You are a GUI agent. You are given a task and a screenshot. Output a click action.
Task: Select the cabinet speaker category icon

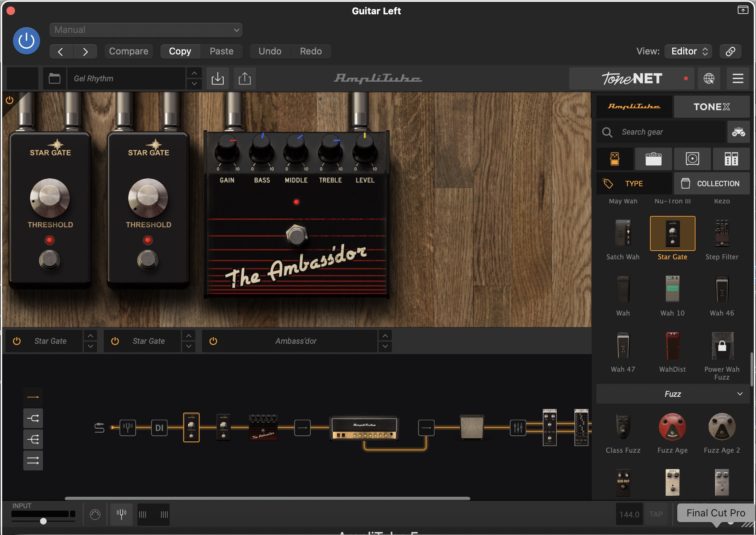[692, 159]
